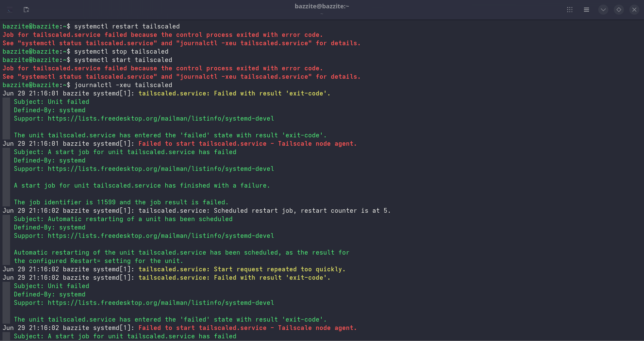Click "Subject: Automatic restarting of a unit has been scheduled"
Screen dimensions: 644x341
pos(123,219)
